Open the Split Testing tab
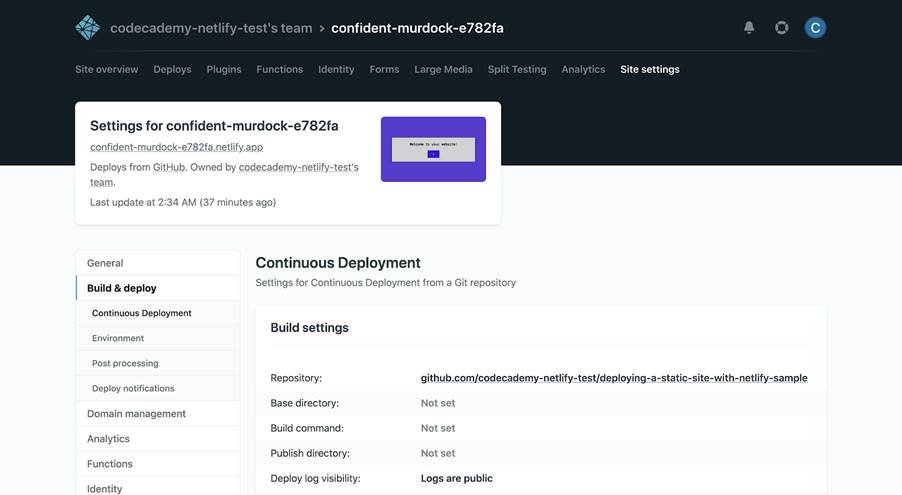 tap(516, 70)
